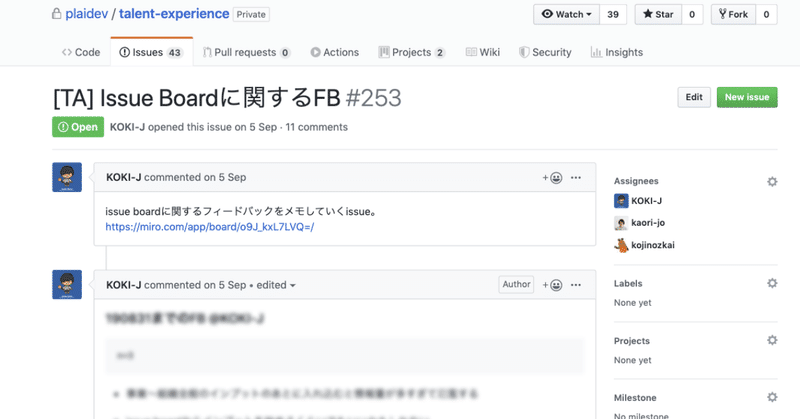
Task: Open the talent-experience repository link
Action: click(x=174, y=14)
